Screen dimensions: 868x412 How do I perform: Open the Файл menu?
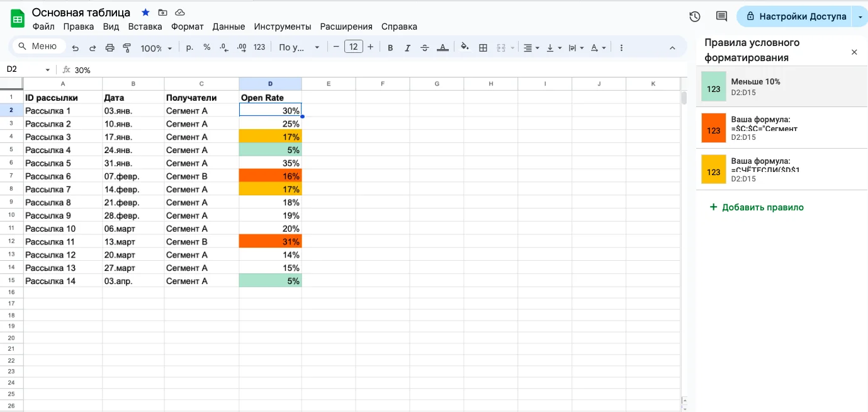coord(43,26)
